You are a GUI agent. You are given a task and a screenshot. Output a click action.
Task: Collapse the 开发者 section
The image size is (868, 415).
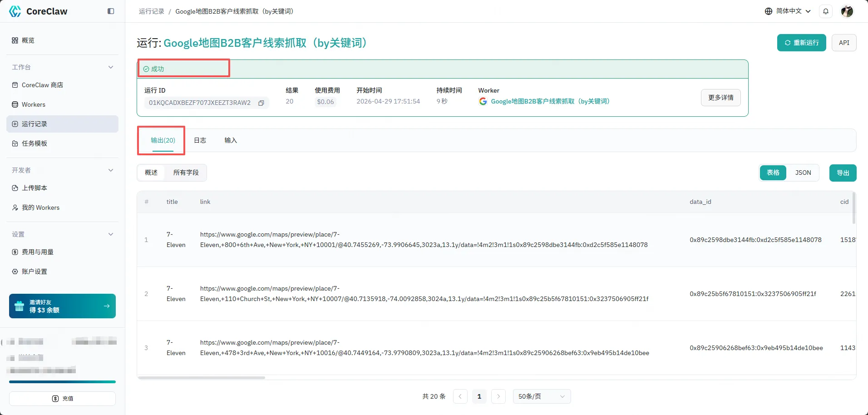pyautogui.click(x=111, y=170)
